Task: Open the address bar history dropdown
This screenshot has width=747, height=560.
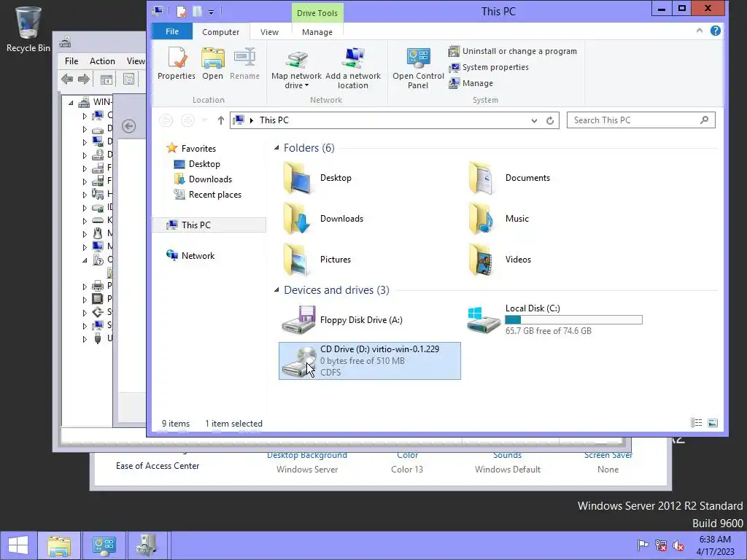Action: [x=534, y=120]
